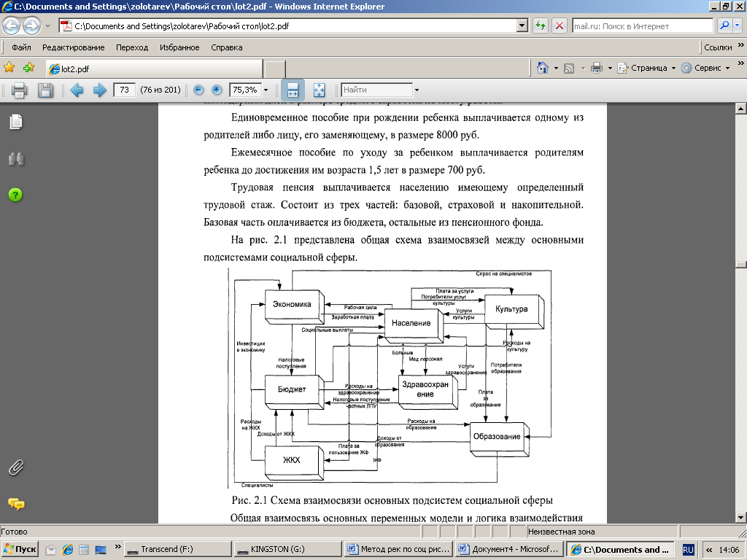
Task: Go to previous PDF page arrow
Action: point(76,90)
